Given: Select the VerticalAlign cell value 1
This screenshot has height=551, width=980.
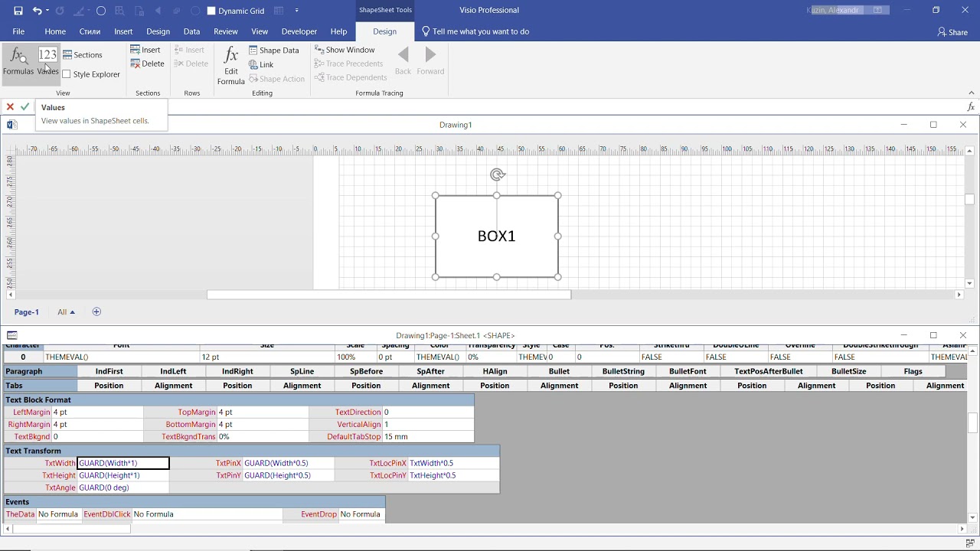Looking at the screenshot, I should (x=428, y=424).
